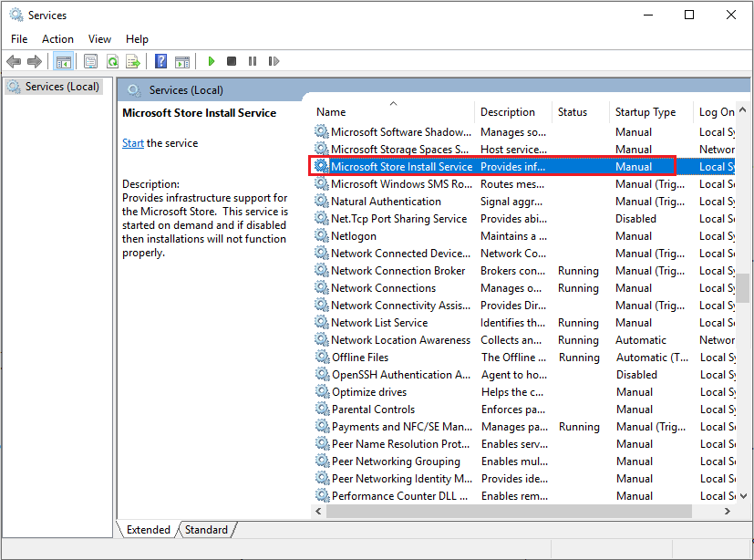Click the horizontal scrollbar thumb
The width and height of the screenshot is (754, 560).
click(x=509, y=511)
